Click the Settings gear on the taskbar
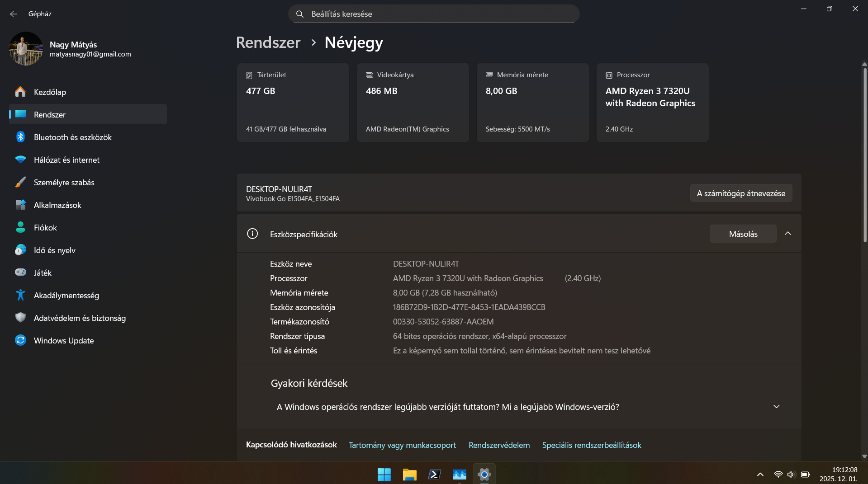868x484 pixels. tap(484, 475)
